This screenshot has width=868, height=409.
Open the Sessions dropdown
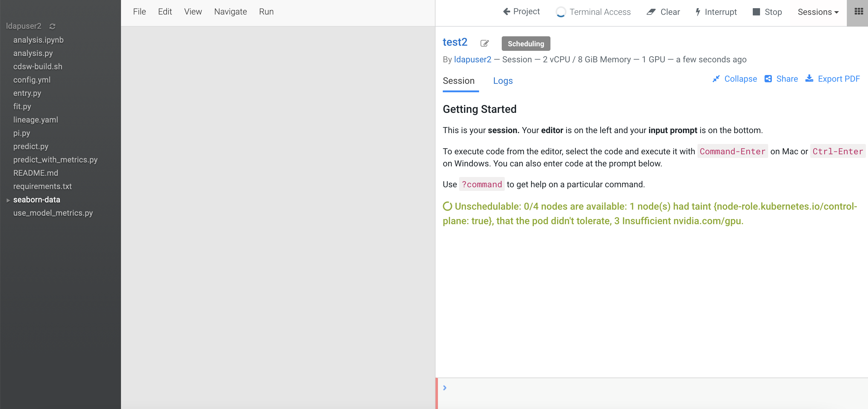click(x=818, y=12)
